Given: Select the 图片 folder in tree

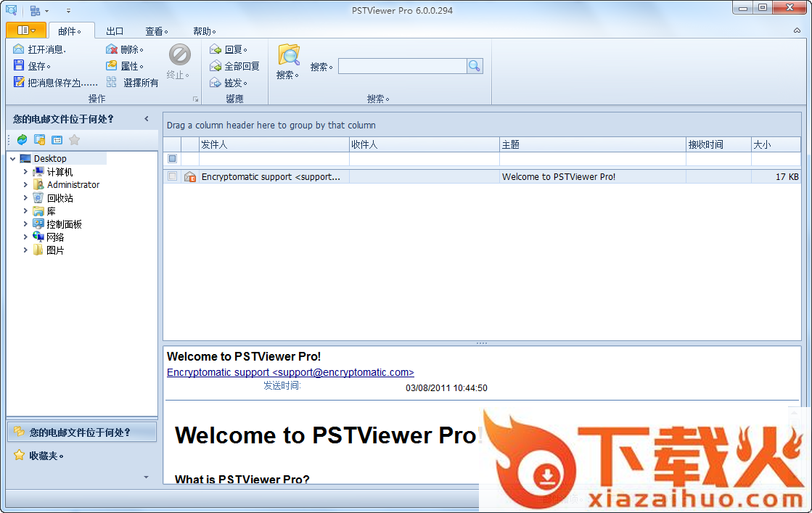Looking at the screenshot, I should 55,250.
